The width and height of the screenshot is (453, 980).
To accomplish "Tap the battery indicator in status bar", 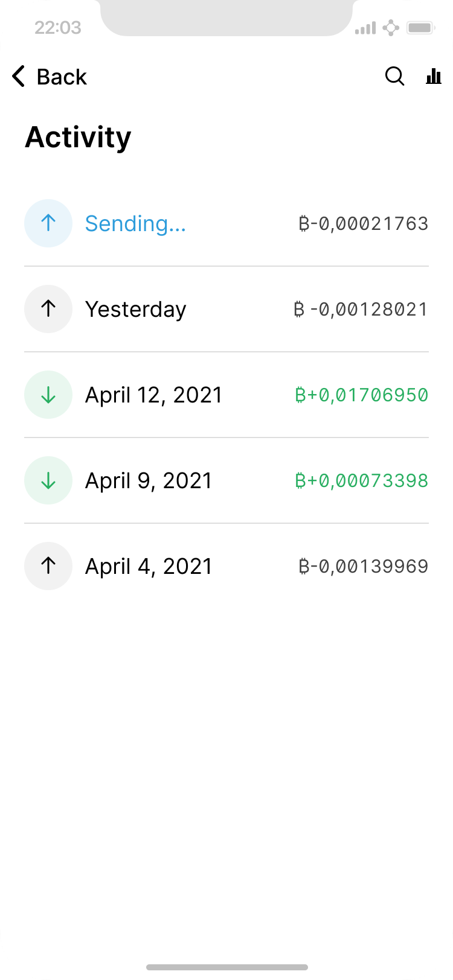I will tap(420, 28).
